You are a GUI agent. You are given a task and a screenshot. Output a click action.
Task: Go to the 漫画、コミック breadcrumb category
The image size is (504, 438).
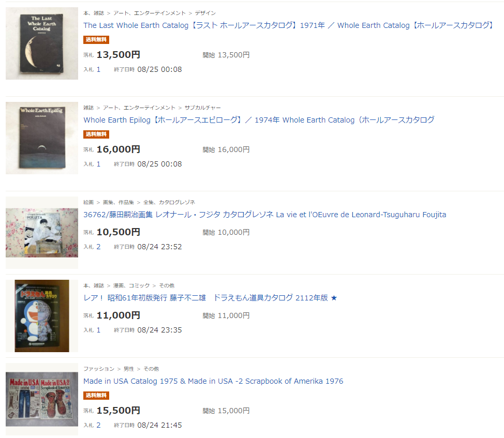click(131, 286)
